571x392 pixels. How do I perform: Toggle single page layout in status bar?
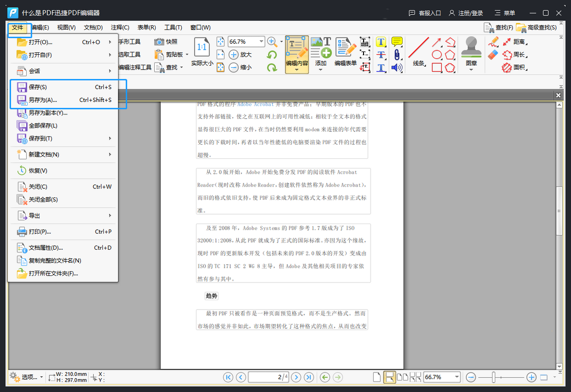[376, 377]
